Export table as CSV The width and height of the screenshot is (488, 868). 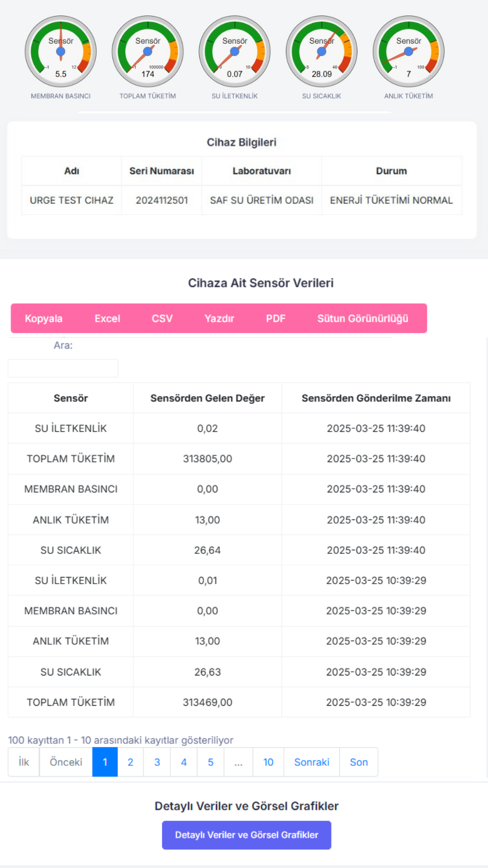tap(162, 319)
